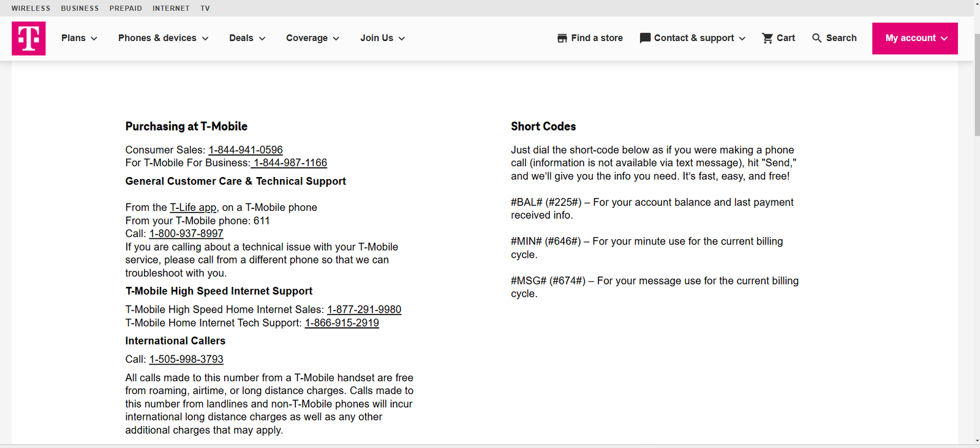The height and width of the screenshot is (448, 980).
Task: Open the Deals dropdown
Action: point(246,38)
